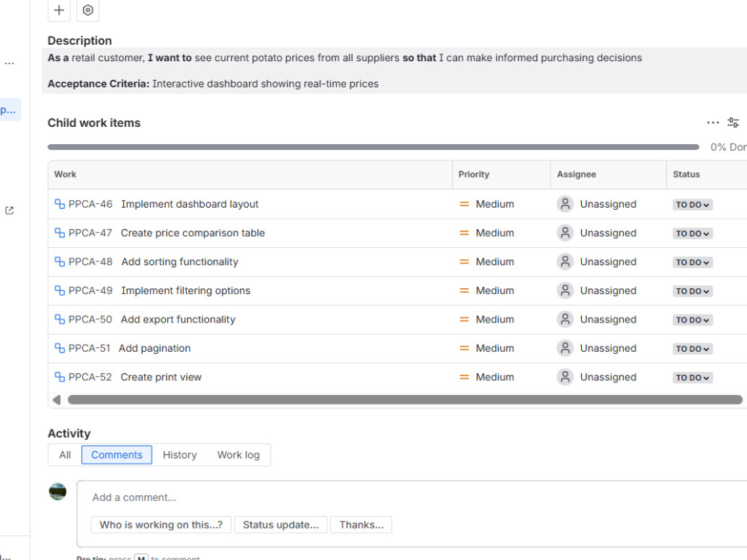
Task: Switch to the History tab
Action: [179, 455]
